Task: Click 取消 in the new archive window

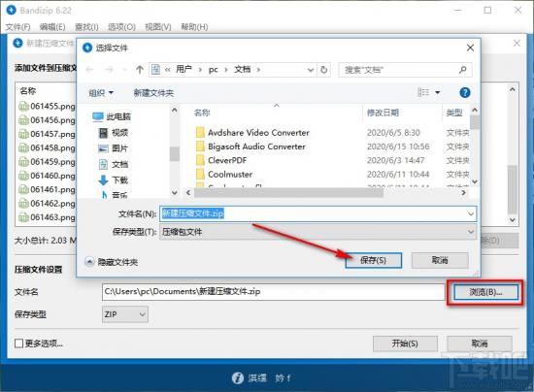Action: (x=480, y=343)
